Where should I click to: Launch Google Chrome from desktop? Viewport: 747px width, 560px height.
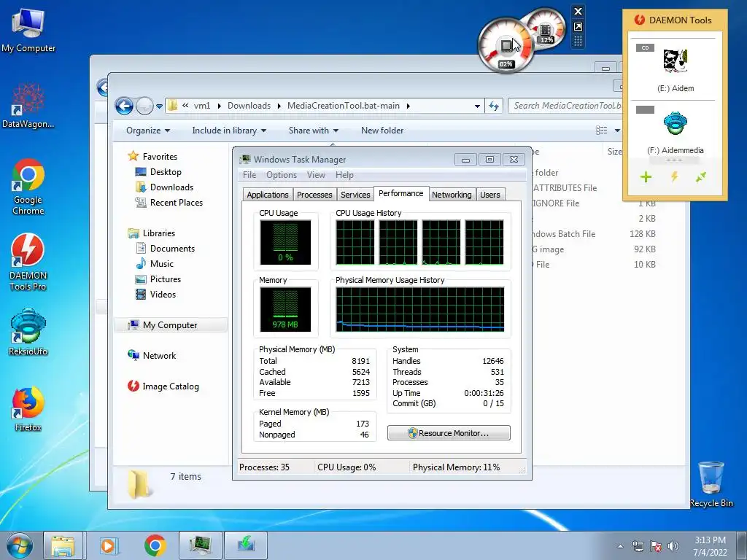[x=28, y=187]
